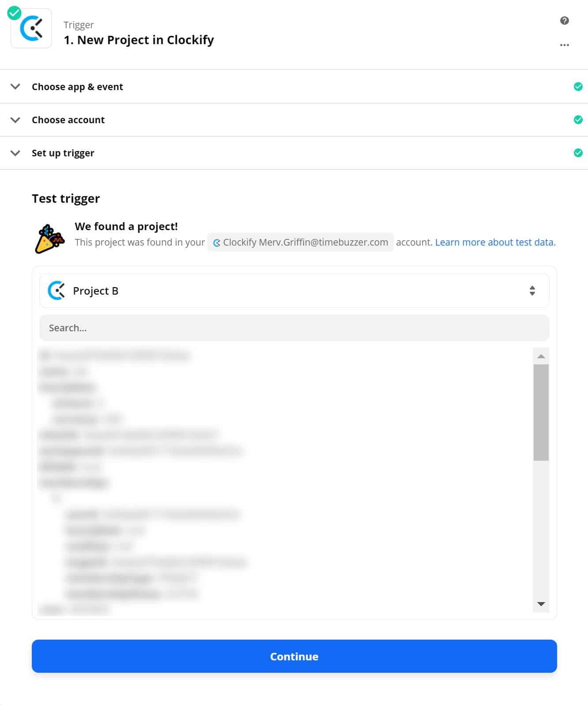Click the Clockify Merv.Griffin account badge

pos(301,242)
